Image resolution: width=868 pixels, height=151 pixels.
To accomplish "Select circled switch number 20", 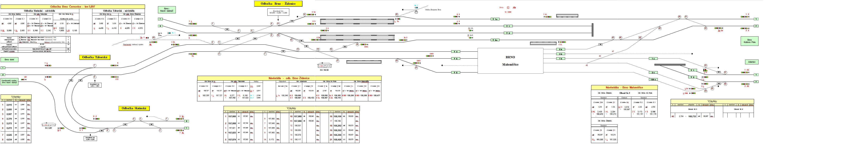I will [397, 15].
